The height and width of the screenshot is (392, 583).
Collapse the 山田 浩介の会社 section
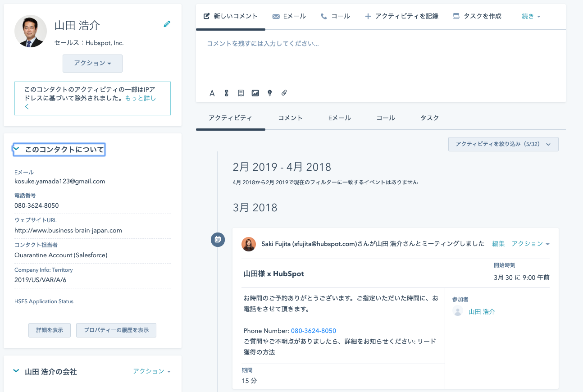(x=17, y=371)
